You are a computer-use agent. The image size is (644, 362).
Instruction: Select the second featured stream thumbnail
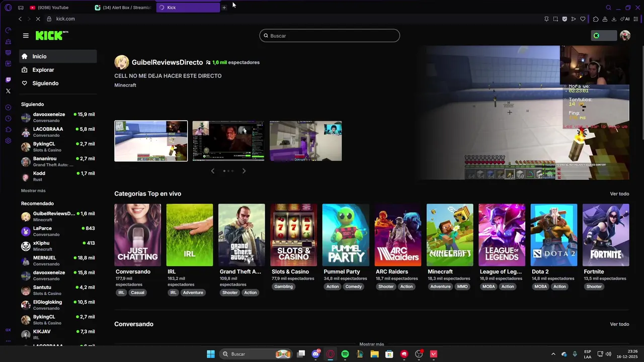[x=228, y=141]
